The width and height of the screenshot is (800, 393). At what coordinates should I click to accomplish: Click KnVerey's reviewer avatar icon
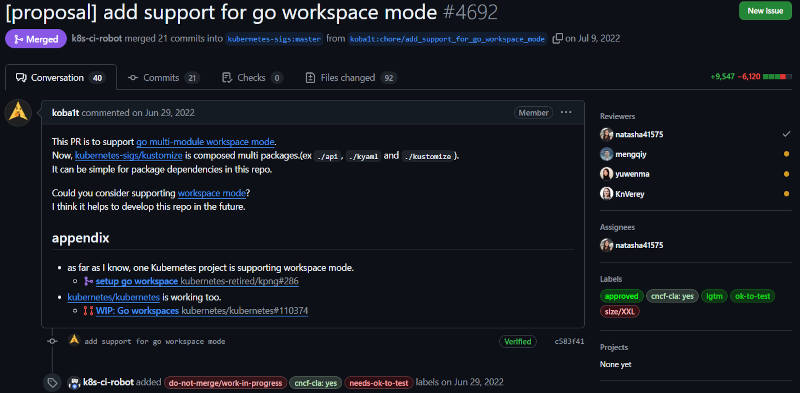[606, 194]
